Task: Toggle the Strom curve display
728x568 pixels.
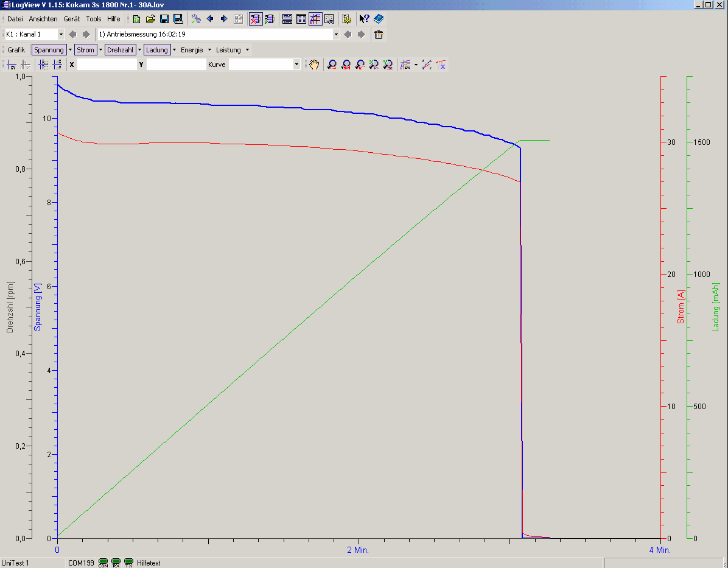Action: pos(86,50)
